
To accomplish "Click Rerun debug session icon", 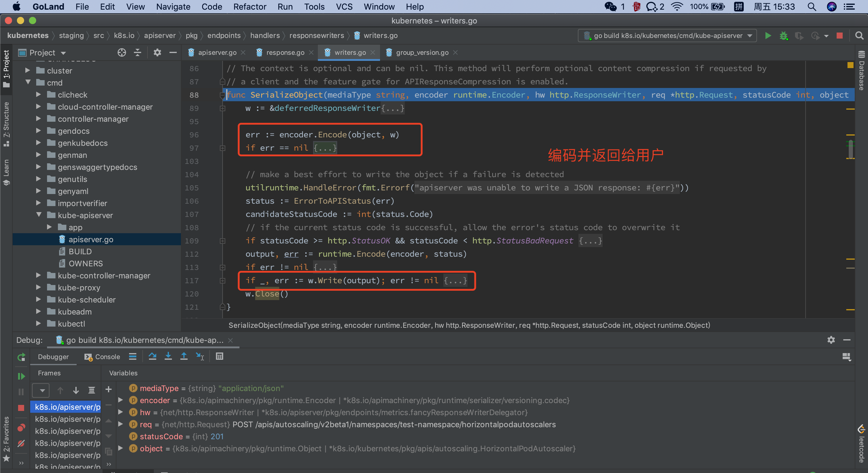I will (21, 357).
